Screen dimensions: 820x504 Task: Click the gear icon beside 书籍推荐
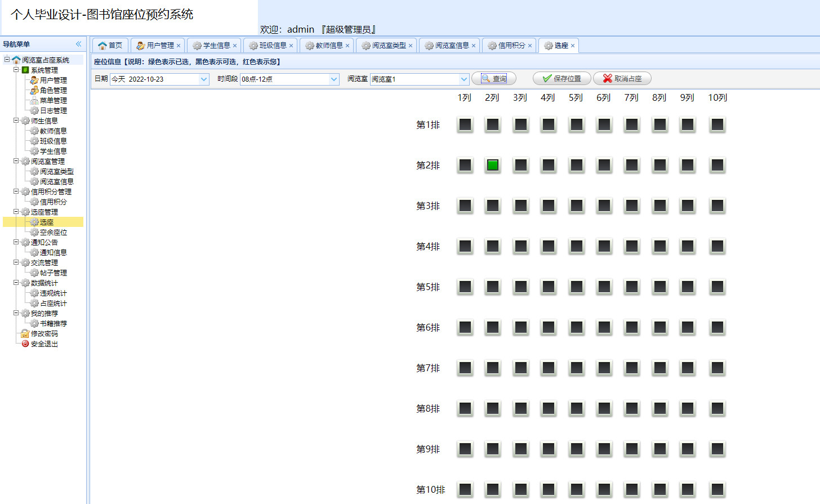point(34,323)
